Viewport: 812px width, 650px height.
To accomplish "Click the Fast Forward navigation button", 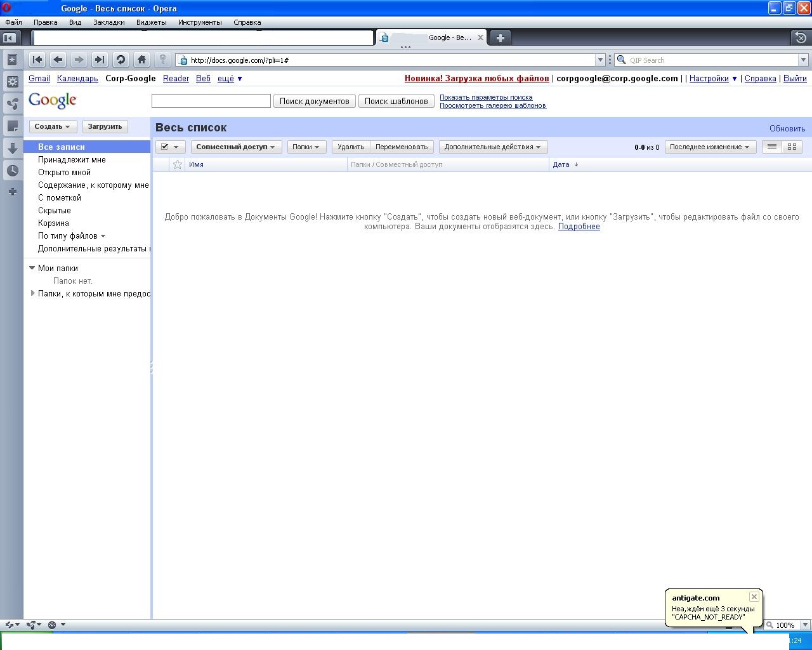I will point(100,60).
